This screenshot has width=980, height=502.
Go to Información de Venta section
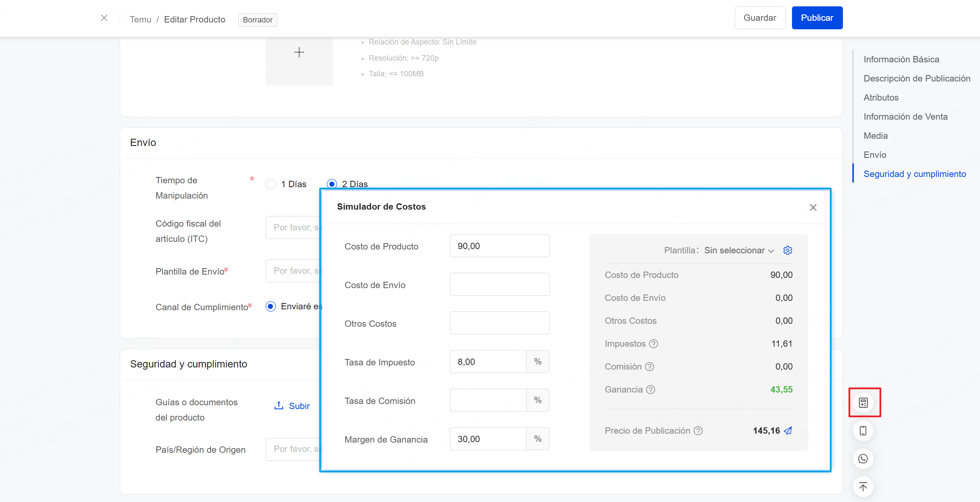coord(905,117)
